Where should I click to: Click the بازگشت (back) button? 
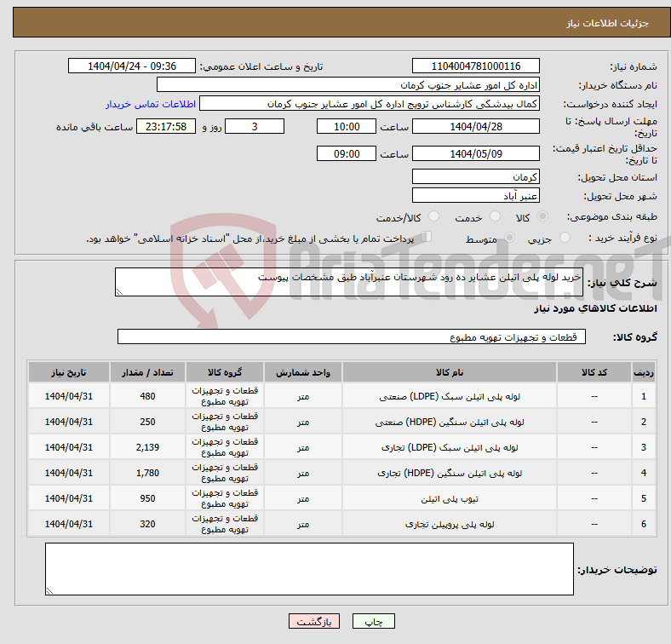pos(314,621)
